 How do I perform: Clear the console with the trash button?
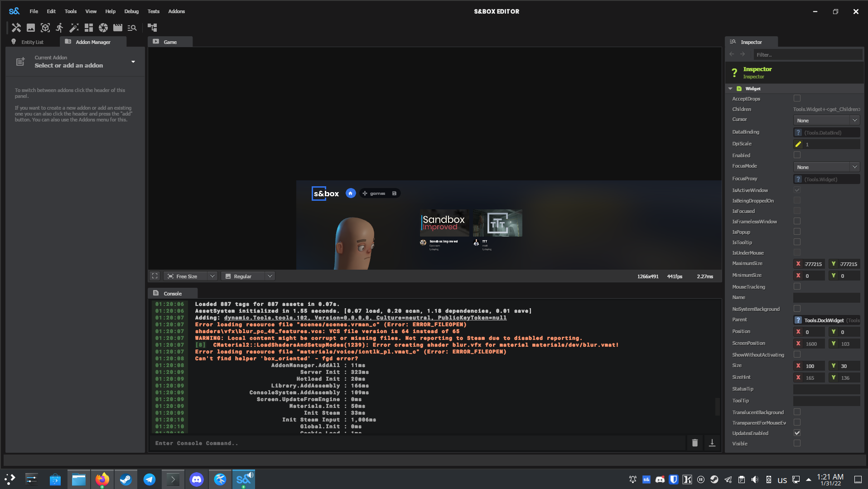(694, 442)
